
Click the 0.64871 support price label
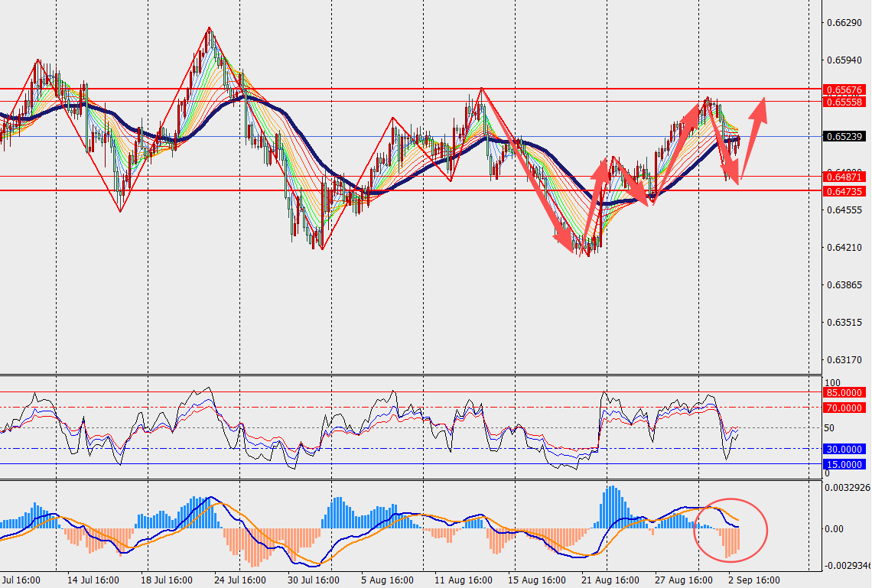tap(844, 177)
